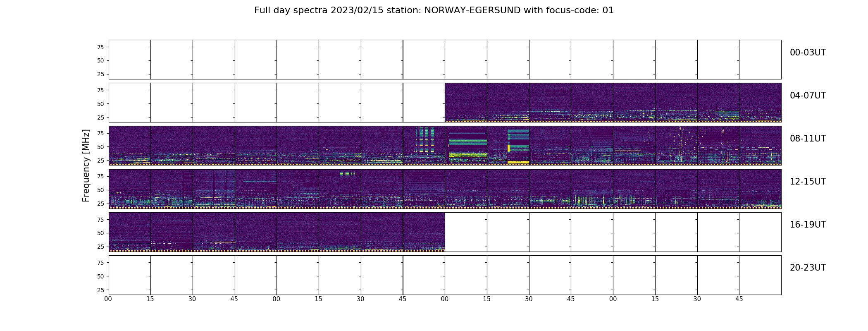
Task: Click the 25 tick of the 04-07UT row
Action: tap(100, 118)
